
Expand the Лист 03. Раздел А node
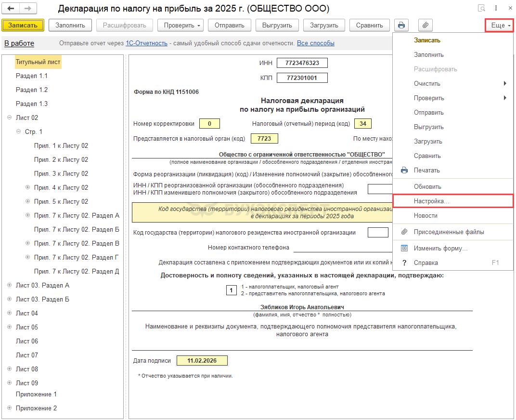click(10, 285)
